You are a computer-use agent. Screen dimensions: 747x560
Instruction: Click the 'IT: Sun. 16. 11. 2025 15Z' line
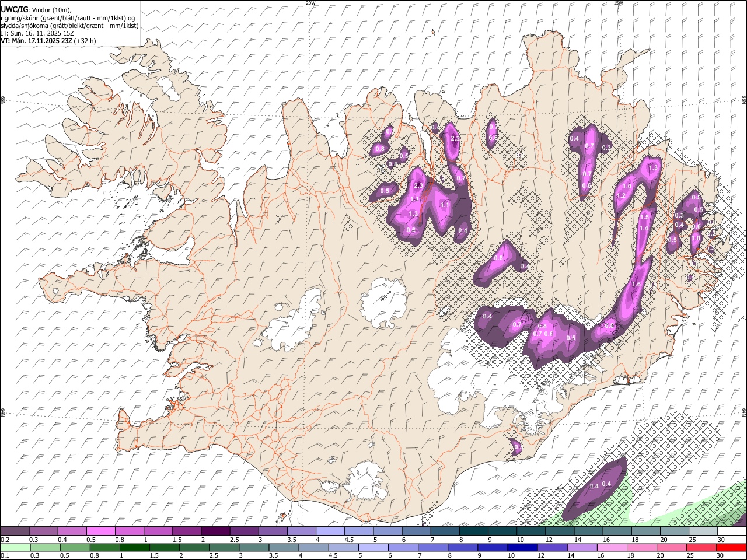[37, 33]
